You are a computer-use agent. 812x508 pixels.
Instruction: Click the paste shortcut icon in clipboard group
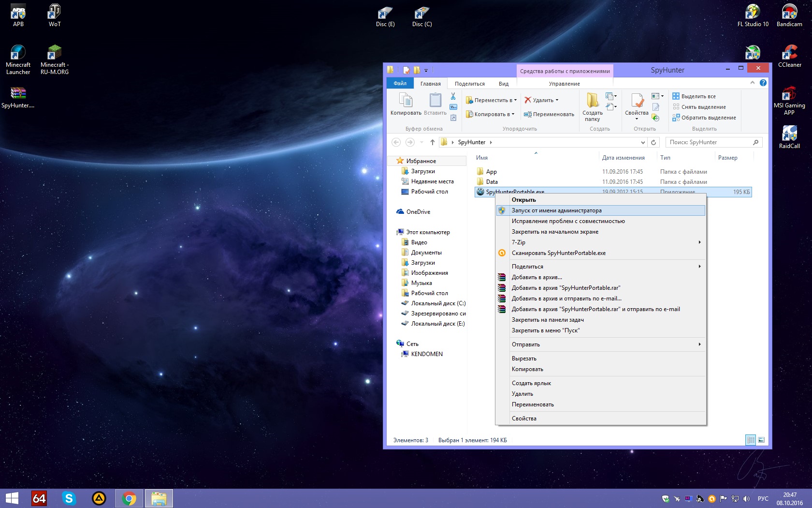(453, 118)
